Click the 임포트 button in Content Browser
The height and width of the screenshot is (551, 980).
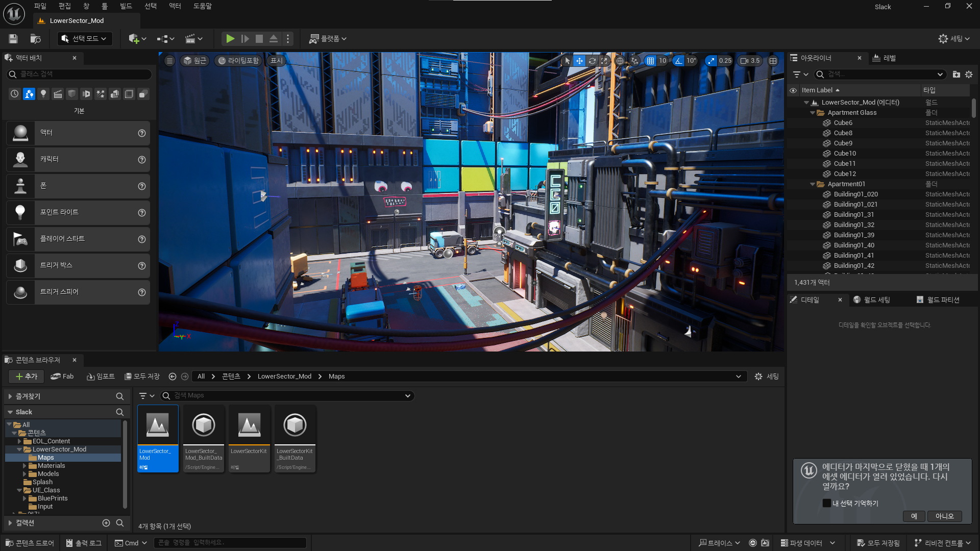click(101, 377)
